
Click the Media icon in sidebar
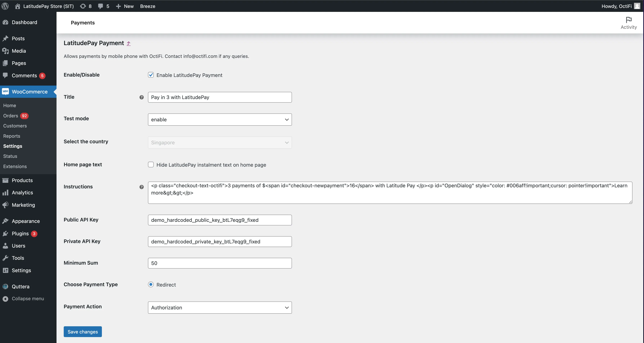pyautogui.click(x=6, y=51)
